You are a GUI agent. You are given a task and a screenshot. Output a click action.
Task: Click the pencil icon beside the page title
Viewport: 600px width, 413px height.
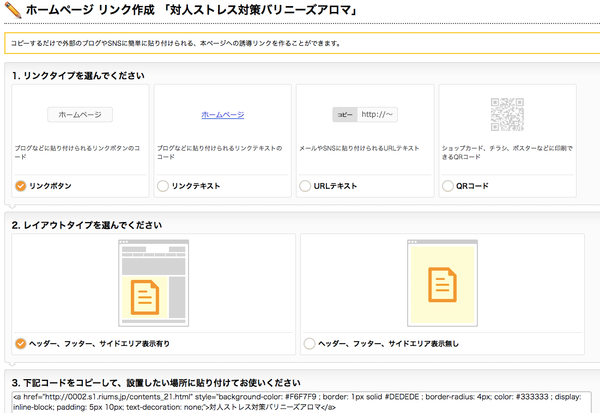pyautogui.click(x=12, y=10)
